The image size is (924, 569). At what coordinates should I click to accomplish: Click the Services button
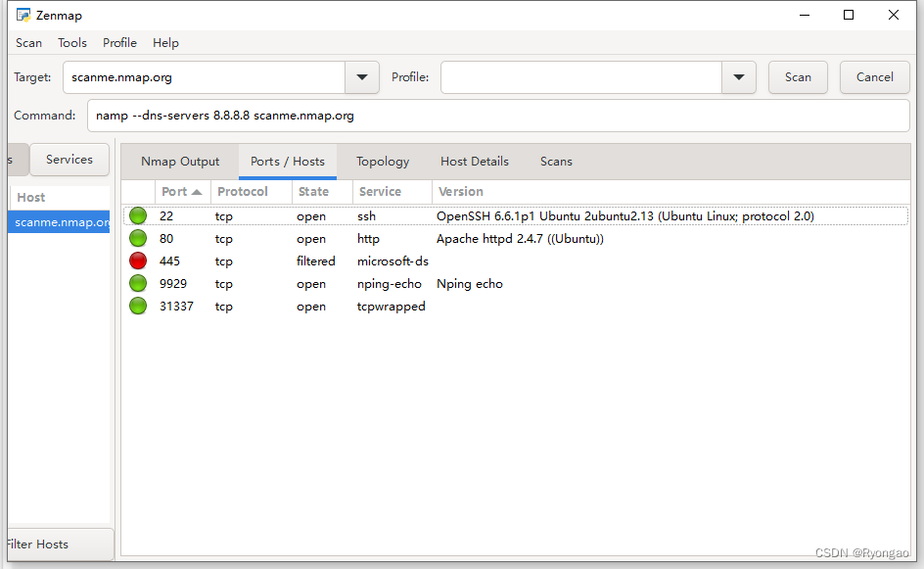point(69,160)
